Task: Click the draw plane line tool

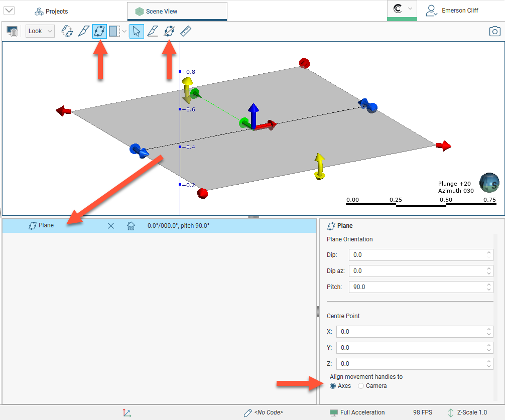Action: coord(153,31)
